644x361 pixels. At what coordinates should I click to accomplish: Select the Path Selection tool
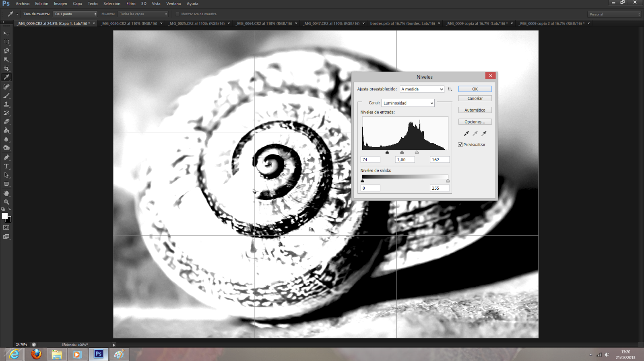6,175
